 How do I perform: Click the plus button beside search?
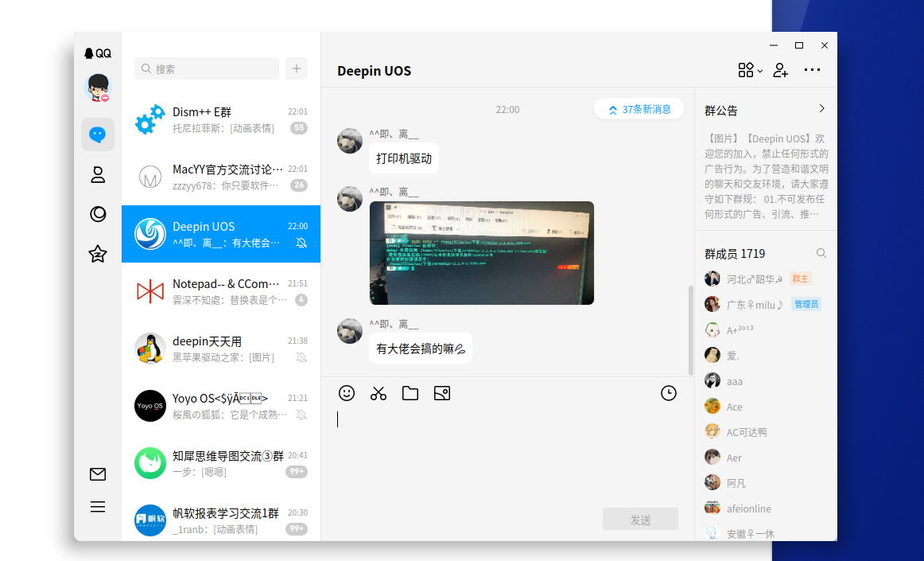(x=297, y=68)
